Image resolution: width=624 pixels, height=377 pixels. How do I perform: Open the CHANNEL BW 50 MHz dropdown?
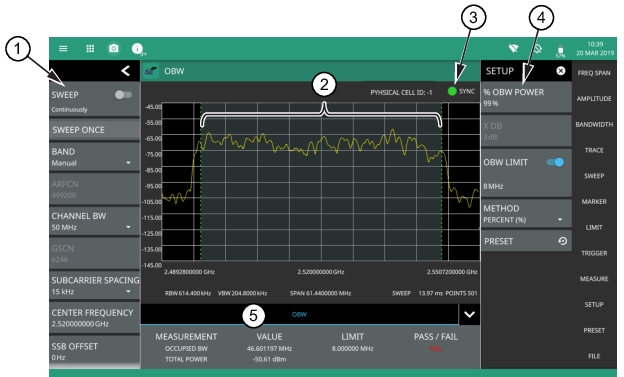click(94, 221)
